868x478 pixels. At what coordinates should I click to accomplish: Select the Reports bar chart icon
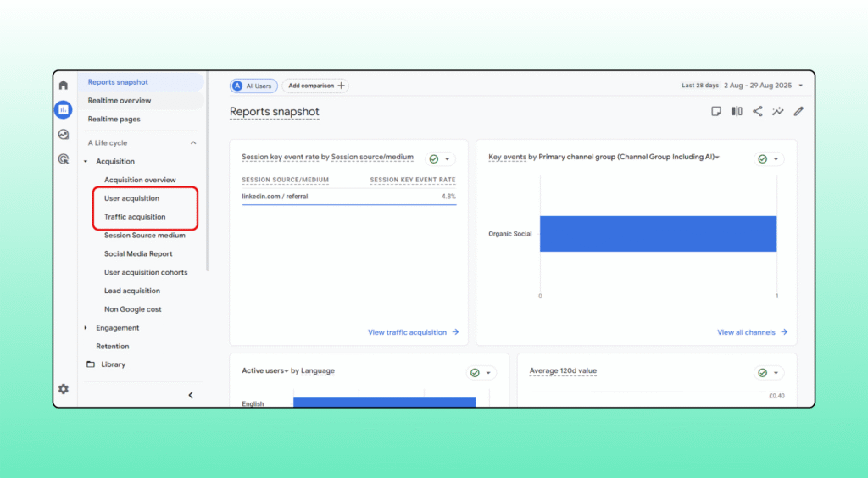coord(63,109)
